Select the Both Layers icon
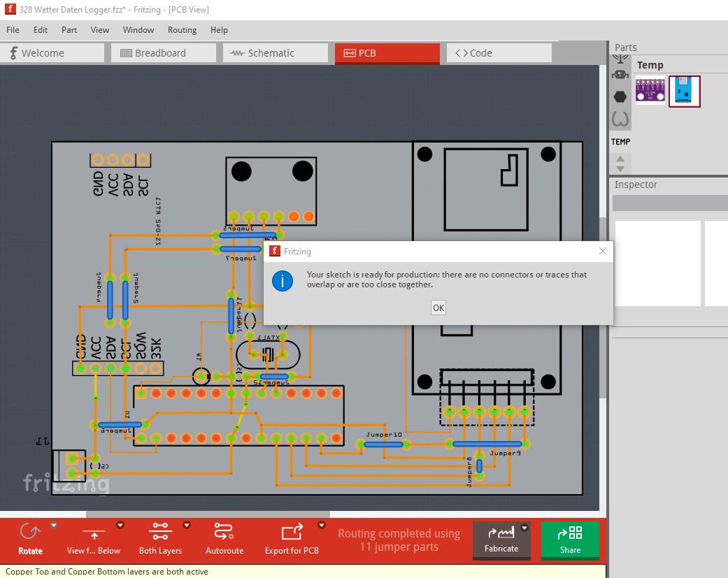The image size is (728, 578). click(160, 532)
